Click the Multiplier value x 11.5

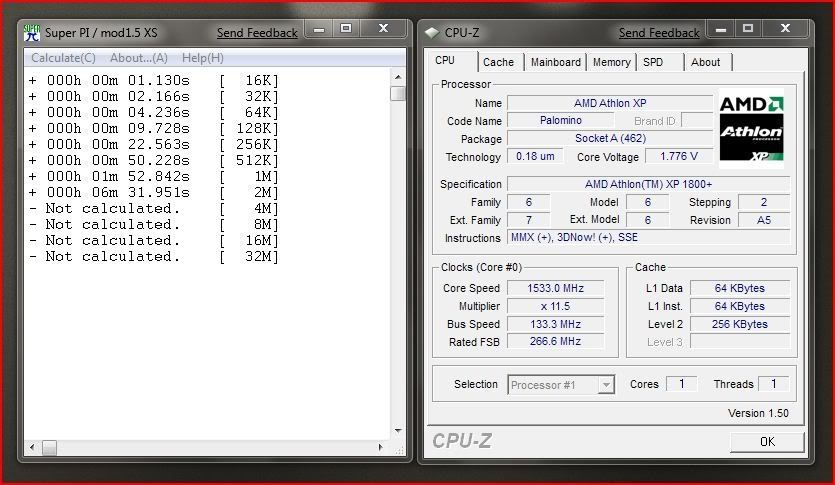click(555, 306)
